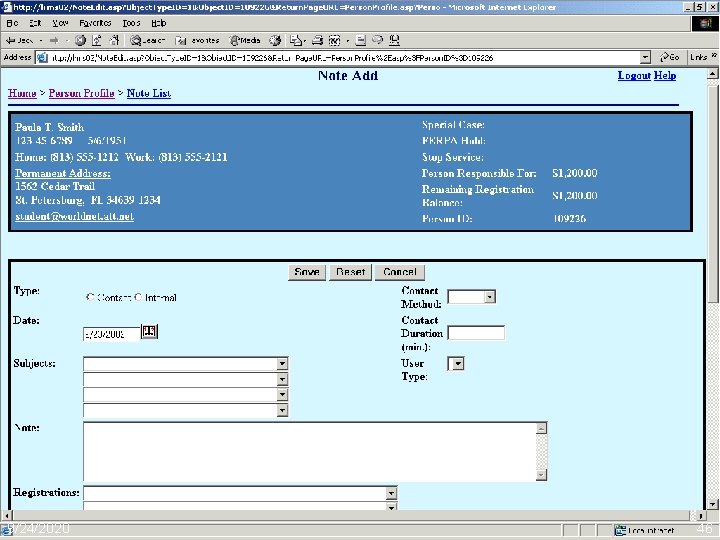Click into the Contact Duration field
The width and height of the screenshot is (720, 540).
pos(476,333)
